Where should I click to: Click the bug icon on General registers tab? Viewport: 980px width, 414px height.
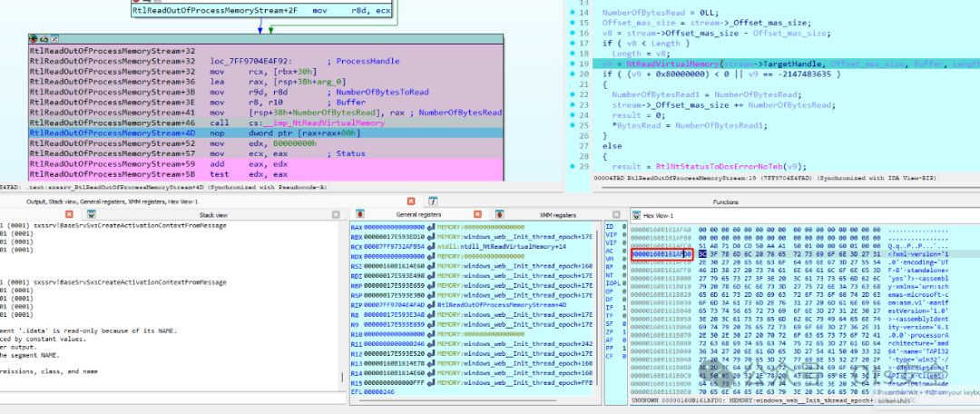coord(360,214)
